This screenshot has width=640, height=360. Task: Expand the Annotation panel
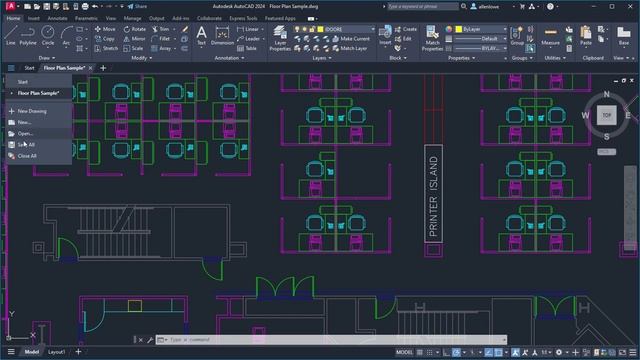[x=229, y=58]
